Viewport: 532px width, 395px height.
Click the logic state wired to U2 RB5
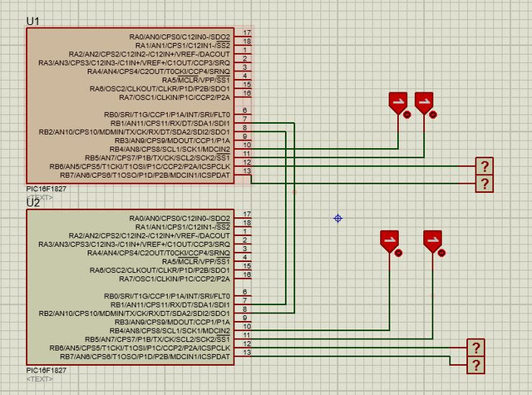coord(432,241)
